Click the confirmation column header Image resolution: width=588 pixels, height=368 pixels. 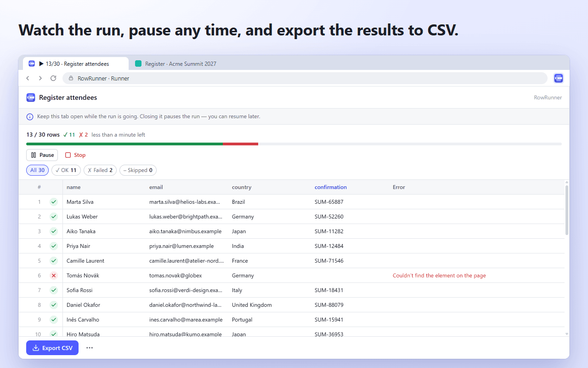(x=331, y=187)
